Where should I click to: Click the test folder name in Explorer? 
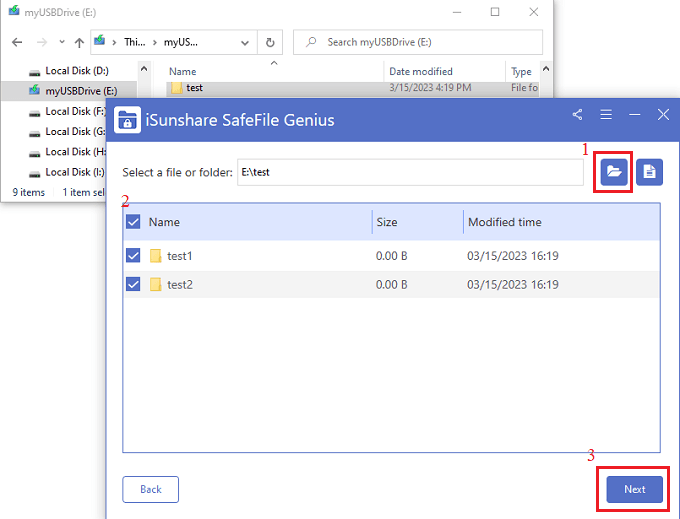tap(194, 88)
